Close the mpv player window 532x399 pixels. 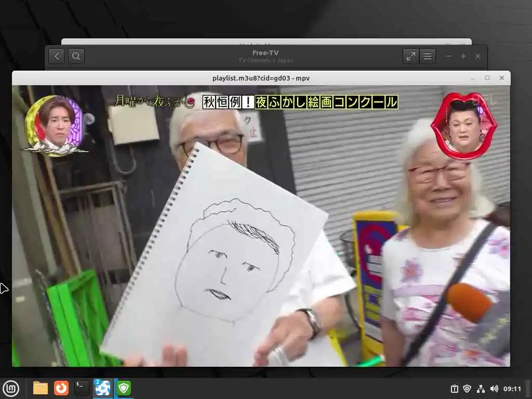pos(502,78)
